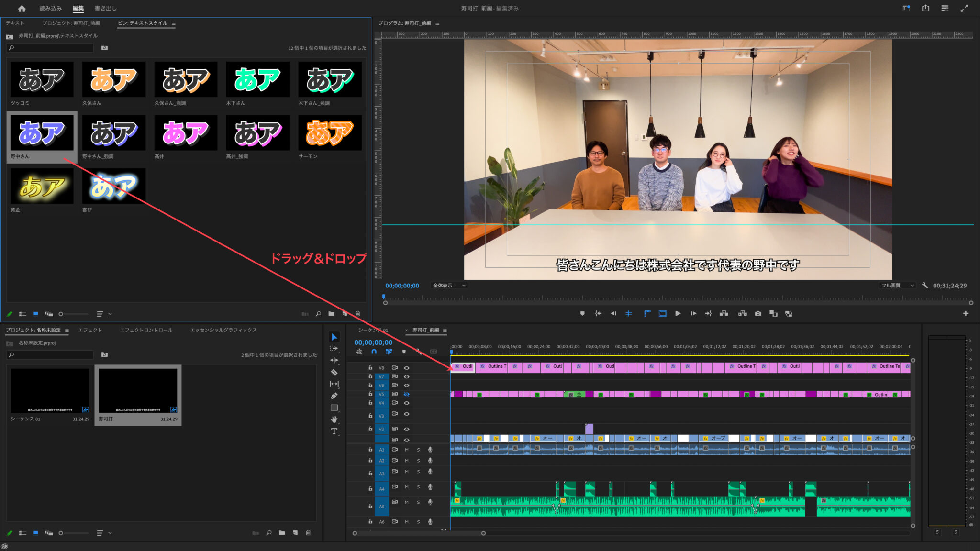Mute the A1 audio track

407,450
